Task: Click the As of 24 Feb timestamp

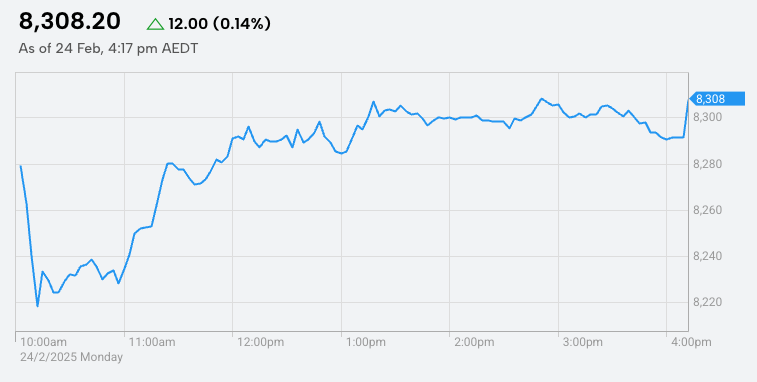Action: coord(108,49)
